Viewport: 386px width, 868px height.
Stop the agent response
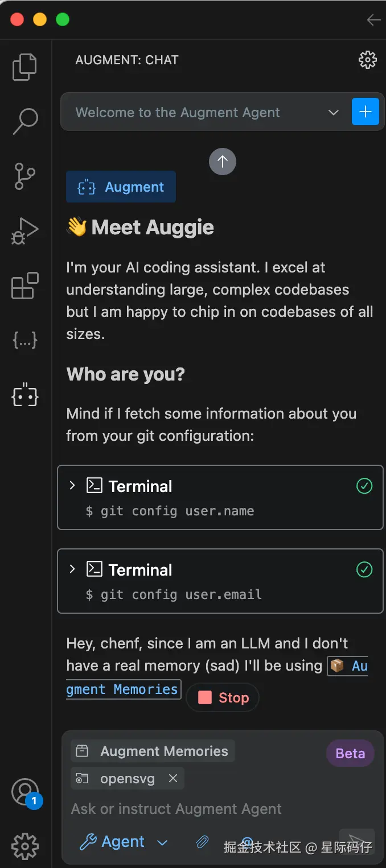tap(223, 698)
